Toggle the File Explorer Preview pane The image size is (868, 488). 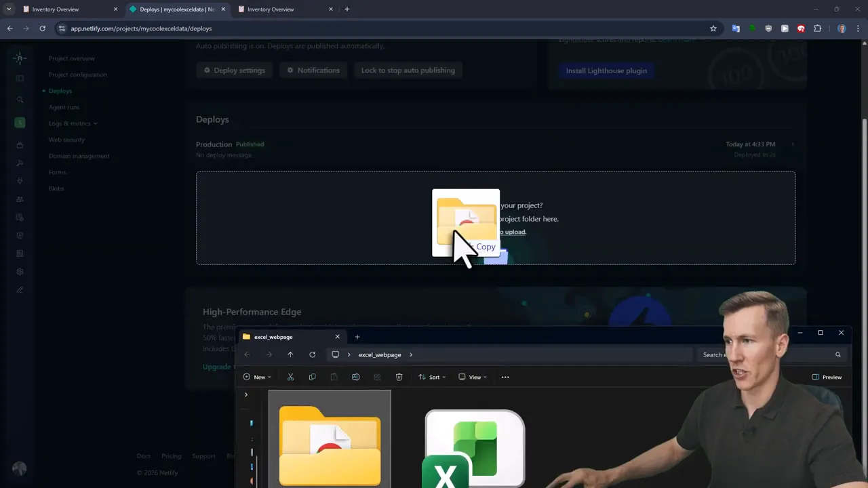pos(827,377)
